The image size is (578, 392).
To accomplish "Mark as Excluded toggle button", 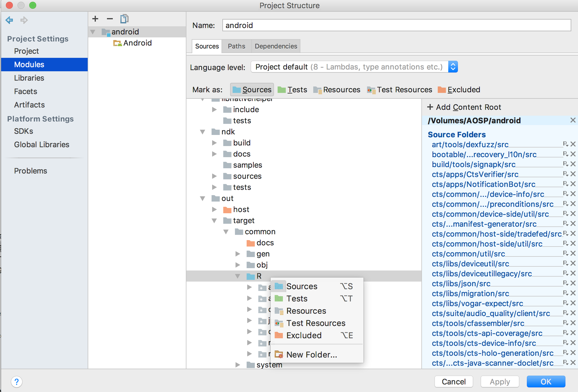I will coord(459,90).
